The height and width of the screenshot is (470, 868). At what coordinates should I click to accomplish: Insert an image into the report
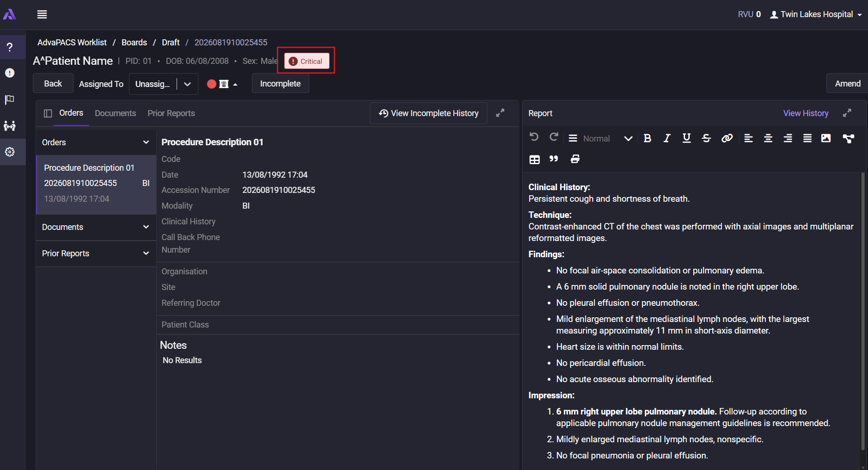click(x=826, y=138)
